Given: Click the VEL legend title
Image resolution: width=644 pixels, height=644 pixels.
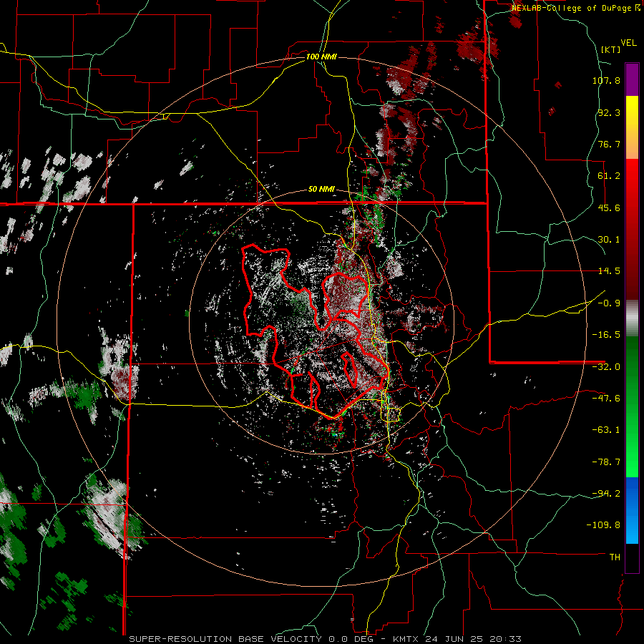Looking at the screenshot, I should coord(628,43).
